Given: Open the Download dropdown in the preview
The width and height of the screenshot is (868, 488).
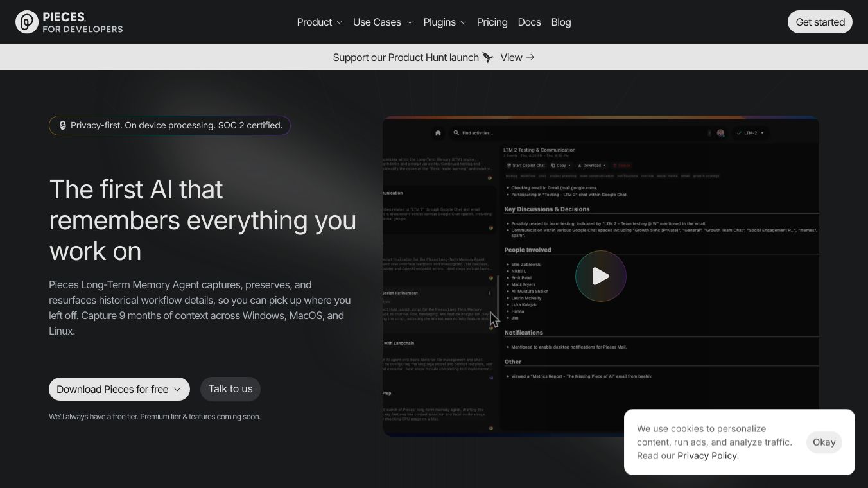Looking at the screenshot, I should click(x=591, y=165).
